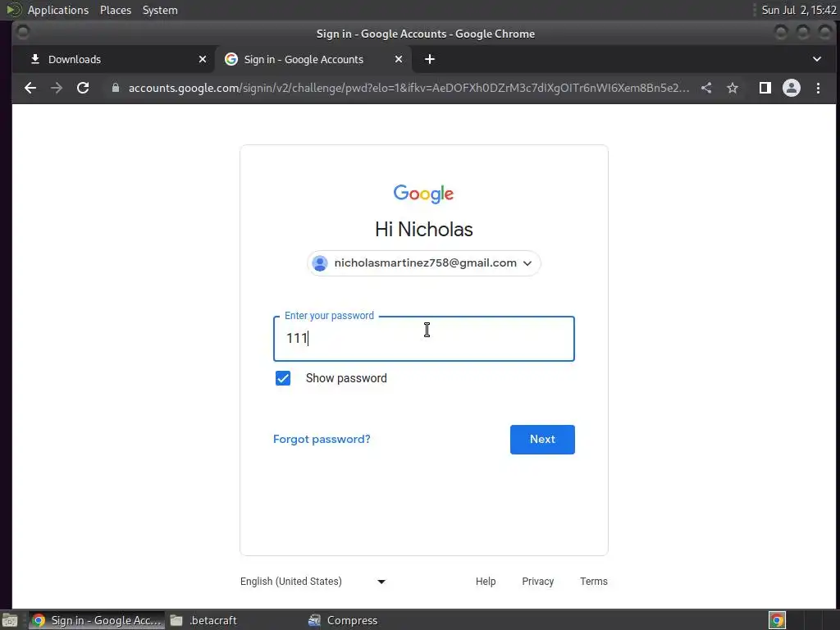Image resolution: width=840 pixels, height=630 pixels.
Task: Click the Next button
Action: [x=542, y=440]
